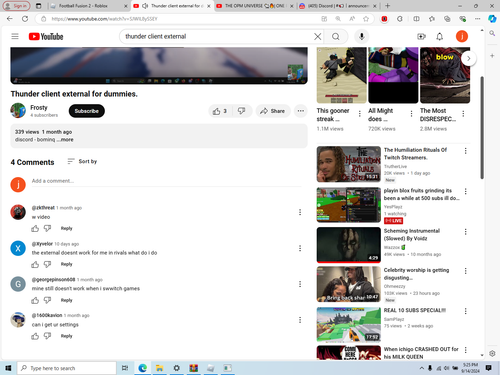Open the notifications bell
500x375 pixels.
tap(440, 36)
